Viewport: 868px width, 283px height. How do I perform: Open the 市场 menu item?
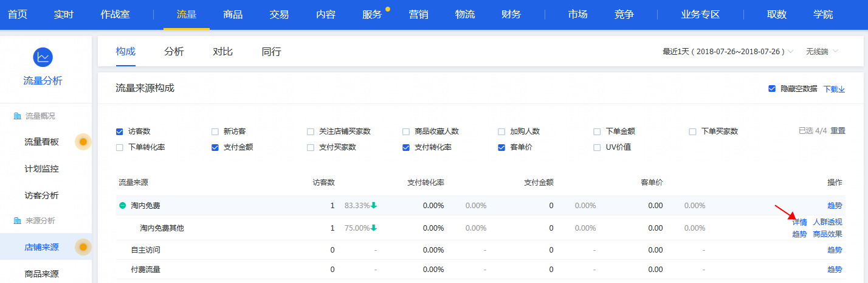tap(577, 14)
